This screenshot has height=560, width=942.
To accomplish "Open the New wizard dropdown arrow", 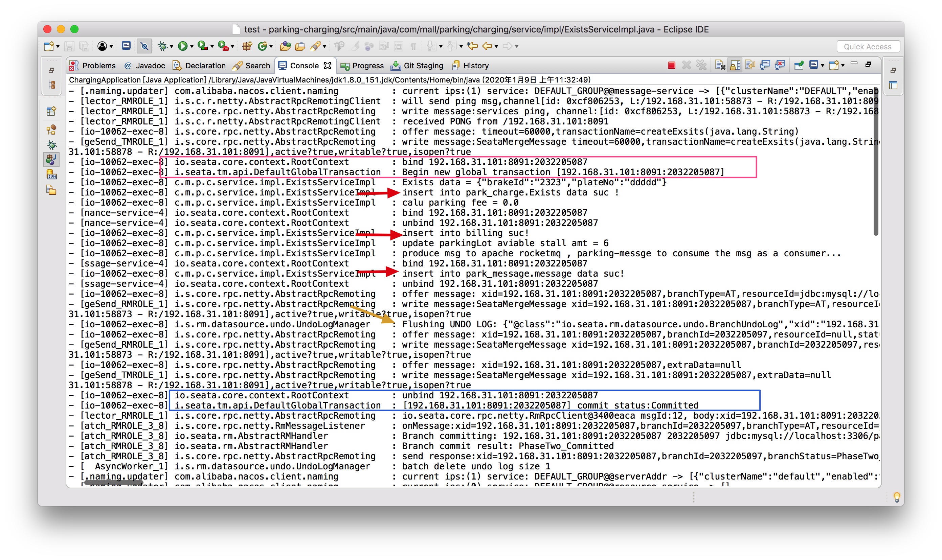I will click(x=58, y=47).
